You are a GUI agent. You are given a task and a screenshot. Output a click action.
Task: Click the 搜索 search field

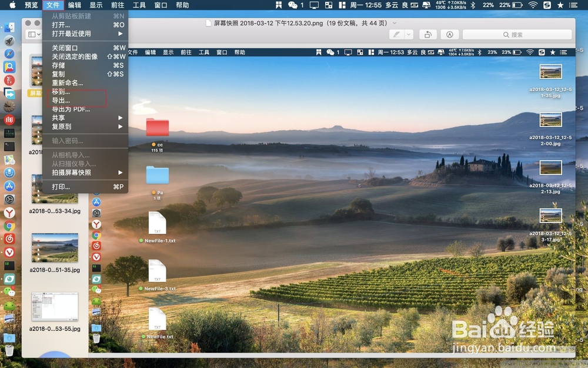click(517, 35)
